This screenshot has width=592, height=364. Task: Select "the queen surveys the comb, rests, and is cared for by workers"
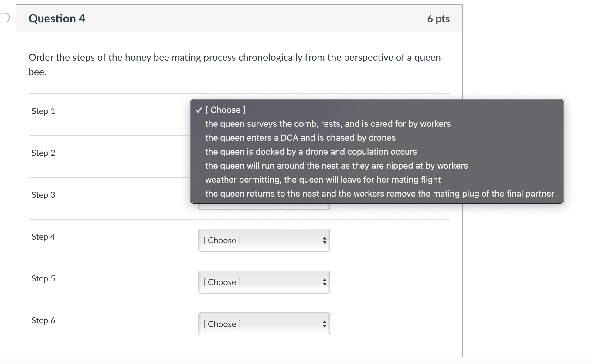pos(328,124)
